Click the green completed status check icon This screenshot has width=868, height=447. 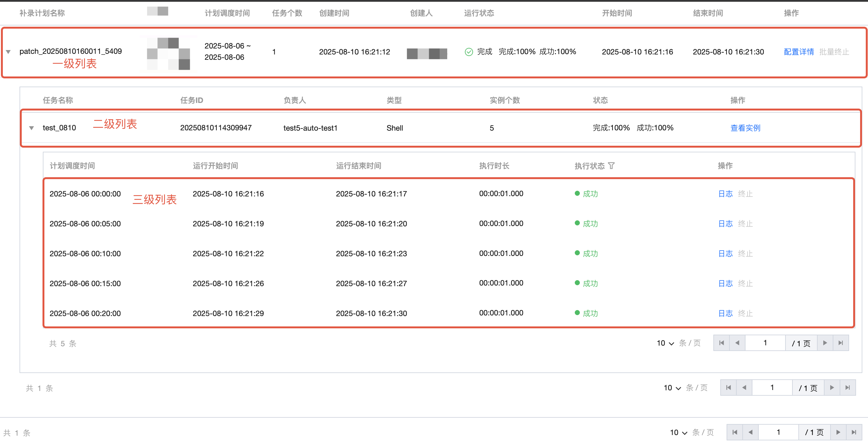pyautogui.click(x=468, y=52)
